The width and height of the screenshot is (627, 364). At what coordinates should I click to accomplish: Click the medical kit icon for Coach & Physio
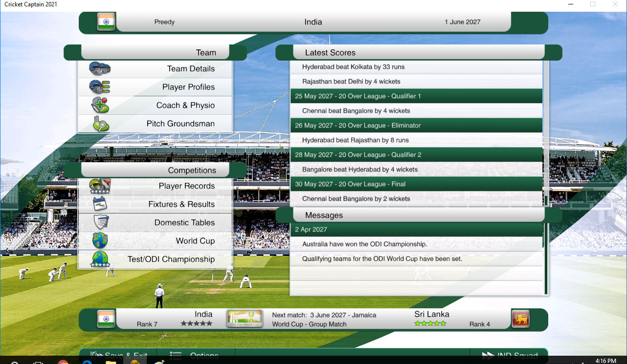pyautogui.click(x=100, y=105)
